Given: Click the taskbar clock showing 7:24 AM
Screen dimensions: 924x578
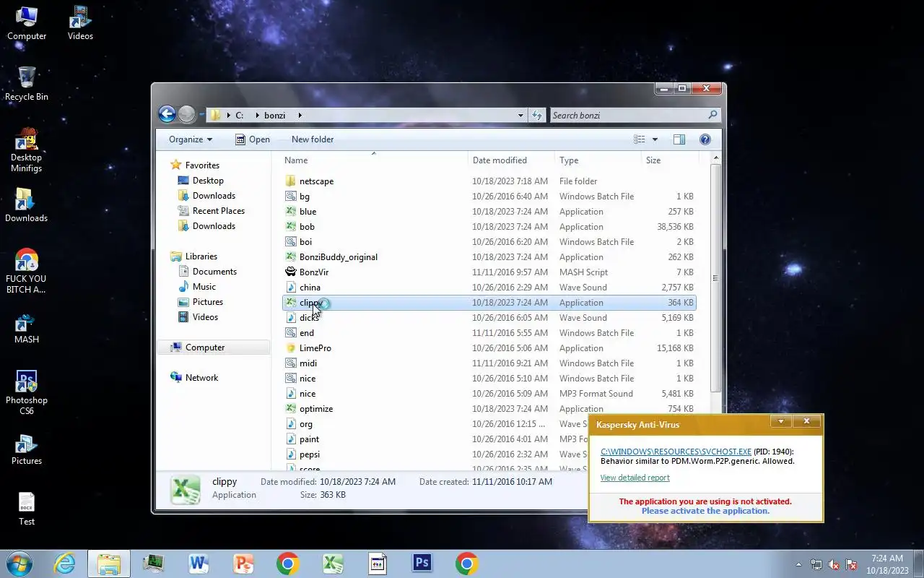Looking at the screenshot, I should click(x=887, y=558).
